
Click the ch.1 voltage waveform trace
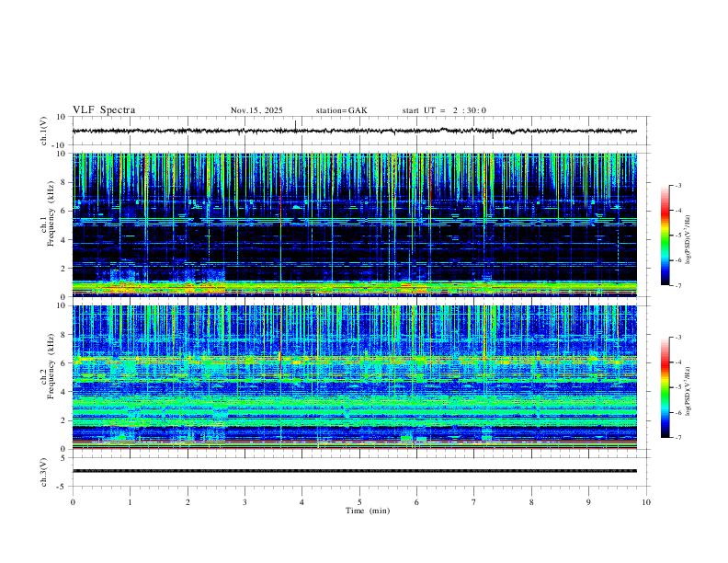pos(354,131)
